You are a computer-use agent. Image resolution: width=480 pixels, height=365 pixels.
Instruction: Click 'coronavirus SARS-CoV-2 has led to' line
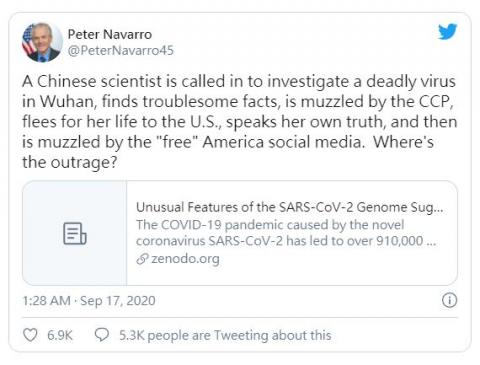pyautogui.click(x=286, y=241)
